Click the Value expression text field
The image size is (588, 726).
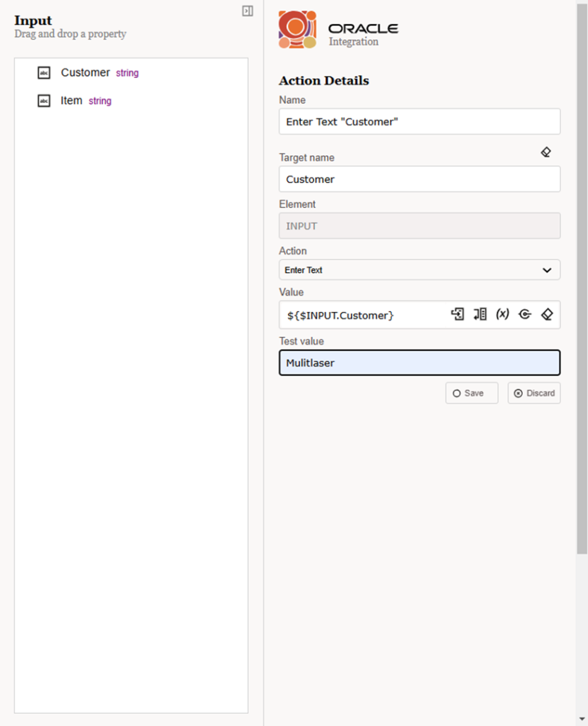click(355, 314)
